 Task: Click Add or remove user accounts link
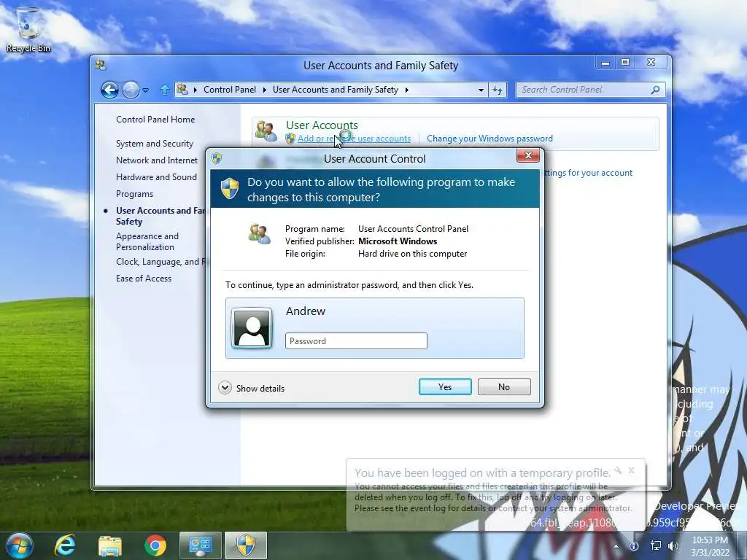354,139
